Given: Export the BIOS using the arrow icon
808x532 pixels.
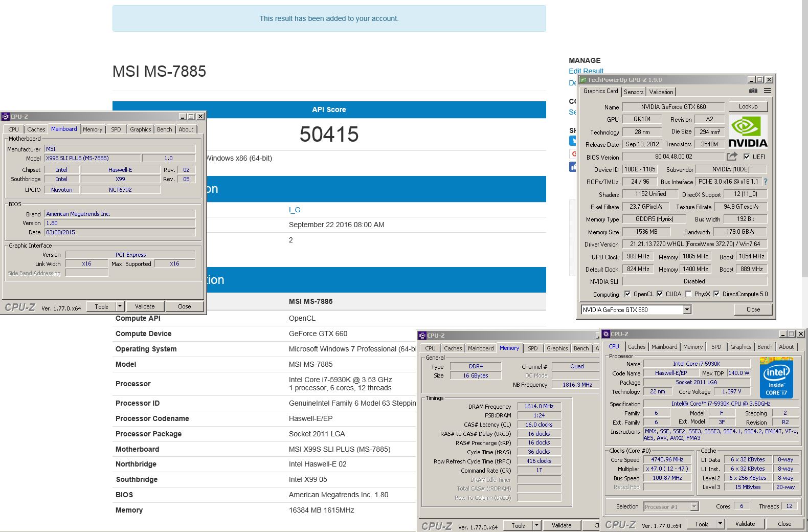Looking at the screenshot, I should 732,157.
